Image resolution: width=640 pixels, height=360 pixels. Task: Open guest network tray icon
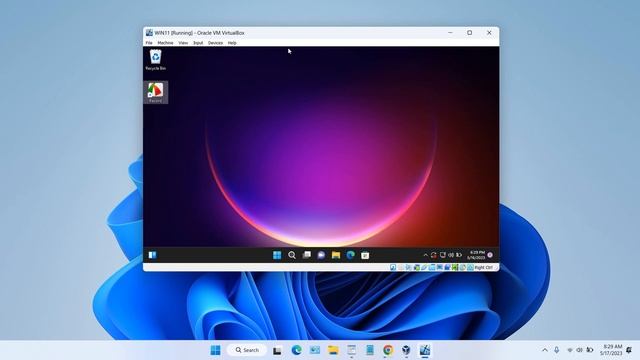click(x=442, y=255)
